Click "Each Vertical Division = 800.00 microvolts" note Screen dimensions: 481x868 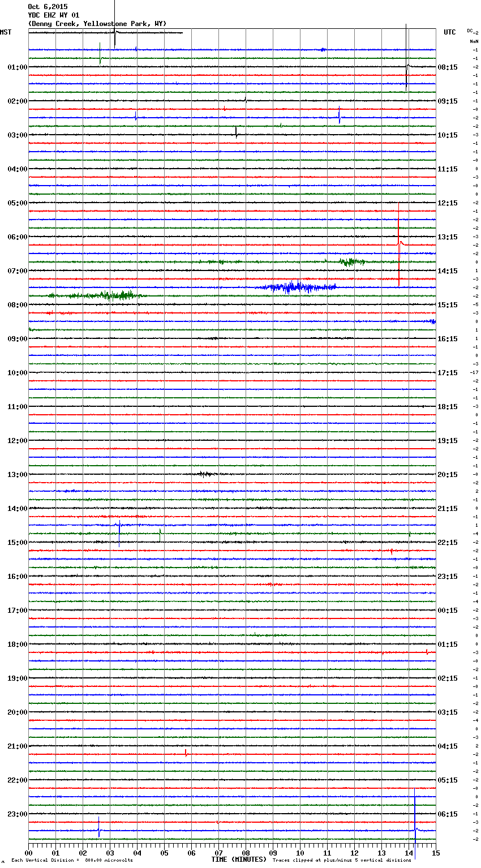[x=72, y=861]
